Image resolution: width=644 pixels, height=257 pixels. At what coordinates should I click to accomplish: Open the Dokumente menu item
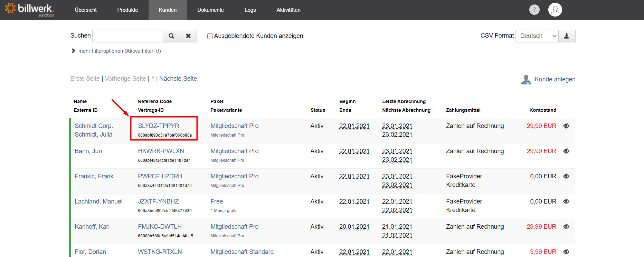click(x=210, y=10)
